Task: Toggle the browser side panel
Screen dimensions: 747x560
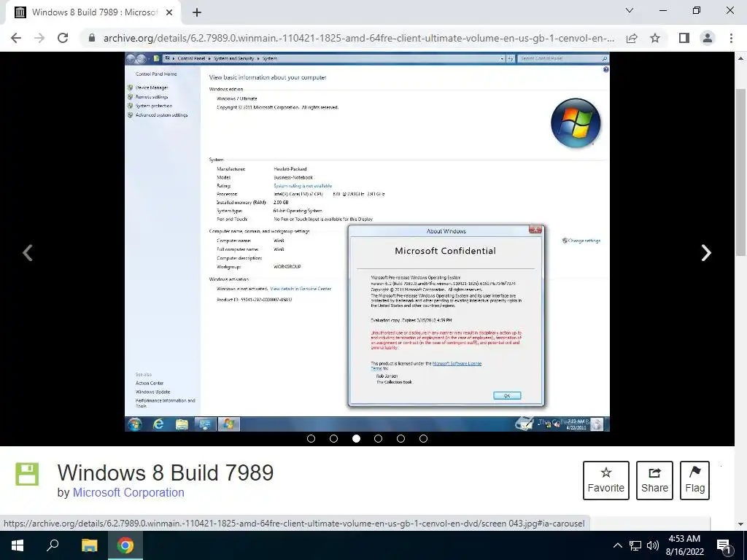Action: (x=684, y=38)
